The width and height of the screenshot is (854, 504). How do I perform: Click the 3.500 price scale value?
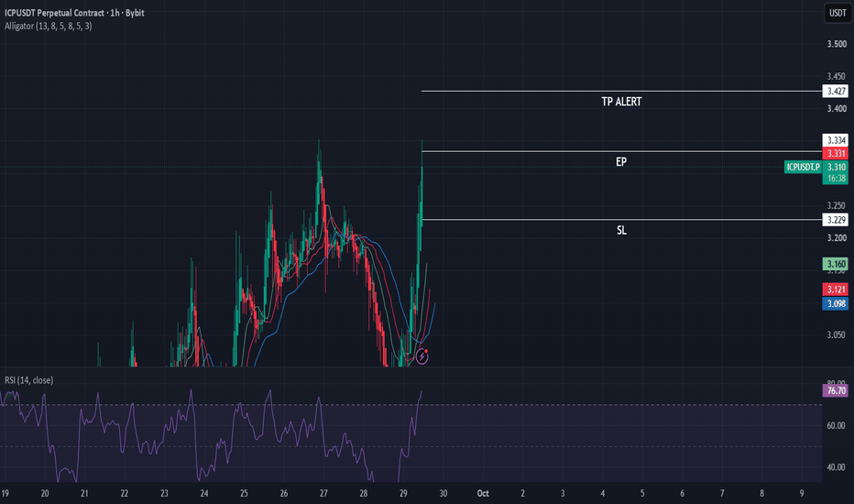tap(837, 44)
